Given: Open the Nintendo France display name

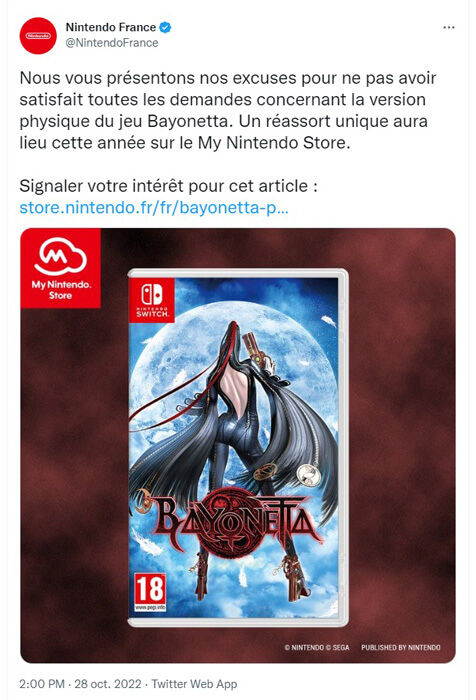Looking at the screenshot, I should point(111,27).
